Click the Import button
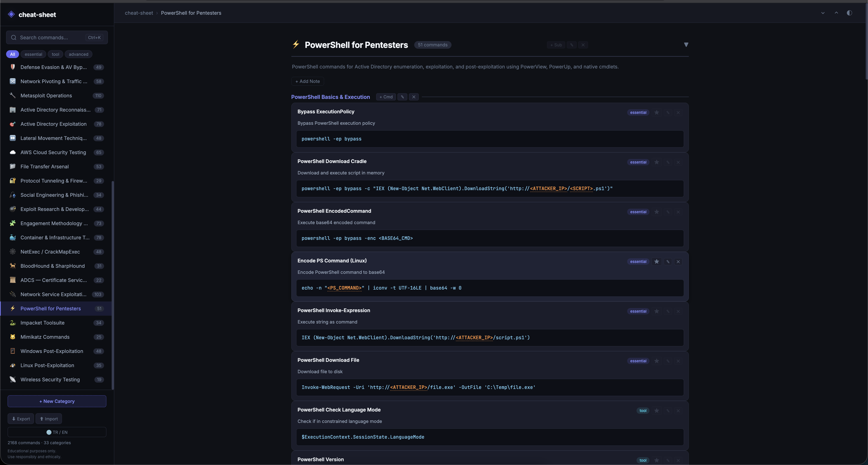Viewport: 868px width, 465px height. 49,419
